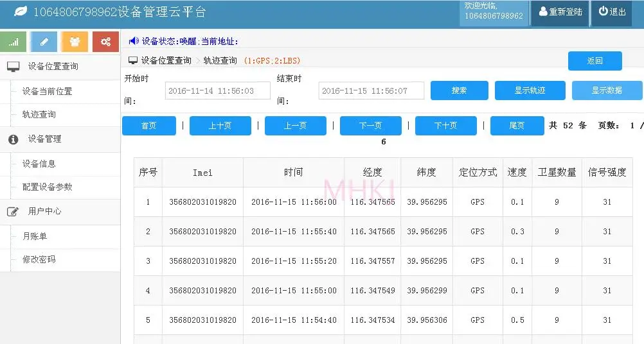Image resolution: width=644 pixels, height=344 pixels.
Task: Go to previous page with 上一页
Action: (x=295, y=125)
